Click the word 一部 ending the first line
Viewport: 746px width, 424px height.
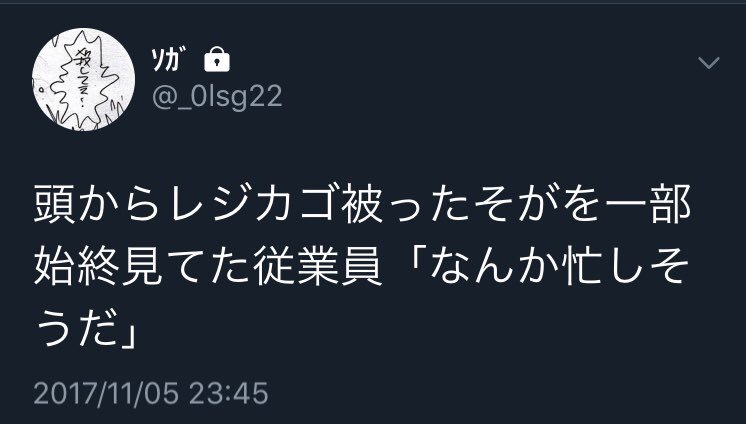click(x=648, y=206)
